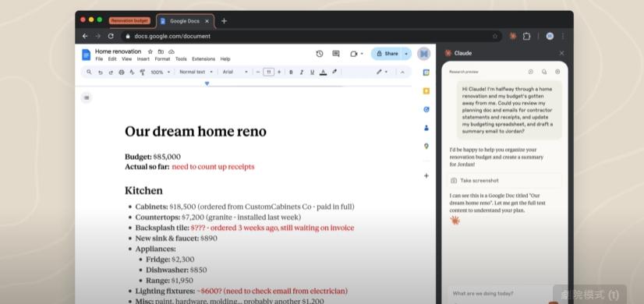The width and height of the screenshot is (644, 304).
Task: Click the docs.google.com address bar
Action: pos(311,36)
